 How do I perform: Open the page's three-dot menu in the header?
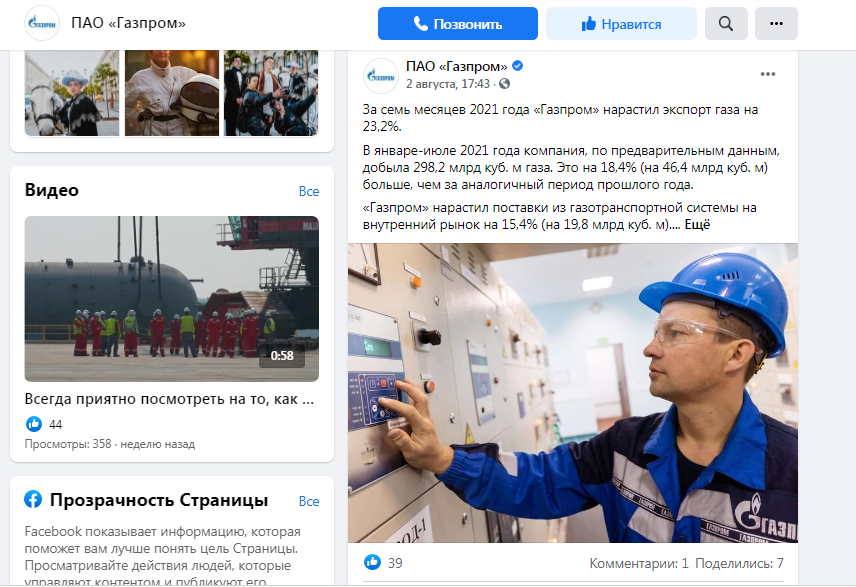point(776,23)
